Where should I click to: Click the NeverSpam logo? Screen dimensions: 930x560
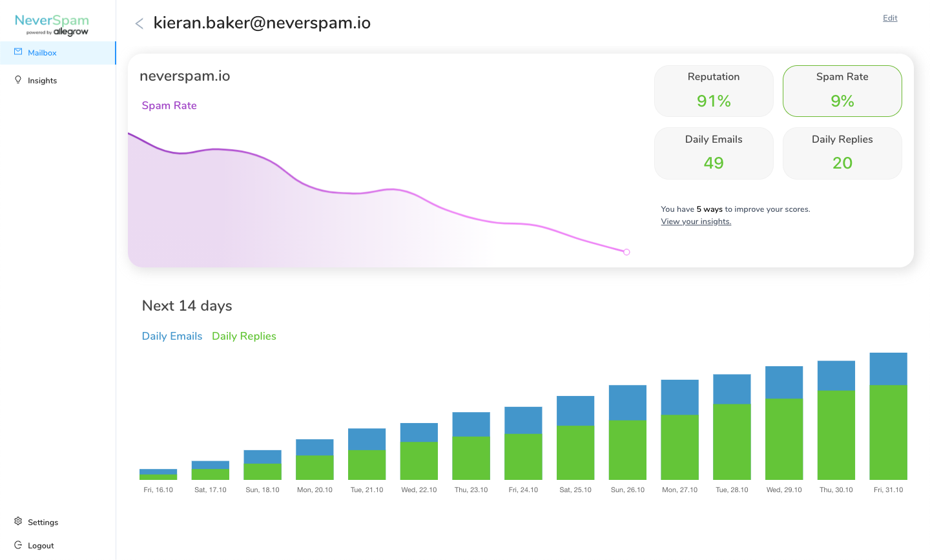[x=52, y=25]
